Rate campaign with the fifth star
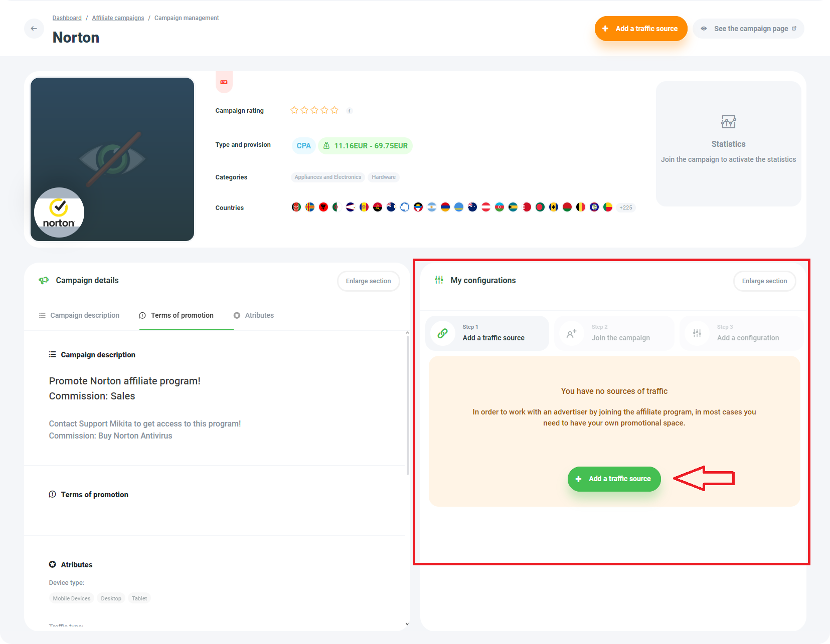The image size is (830, 644). tap(335, 110)
